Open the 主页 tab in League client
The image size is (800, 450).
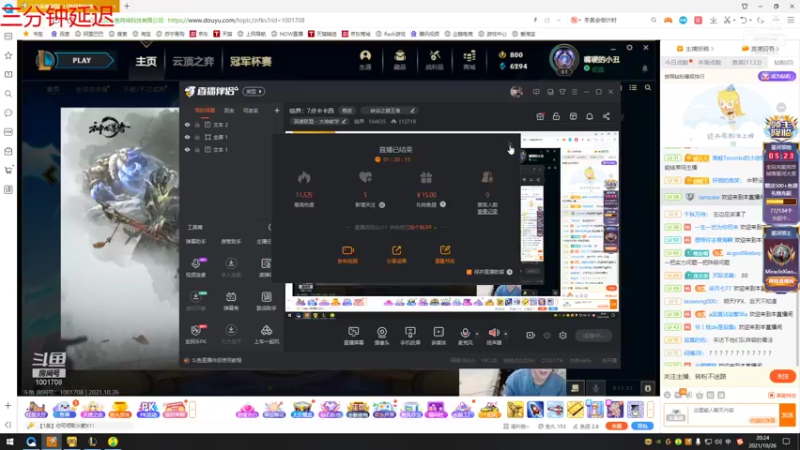point(146,61)
